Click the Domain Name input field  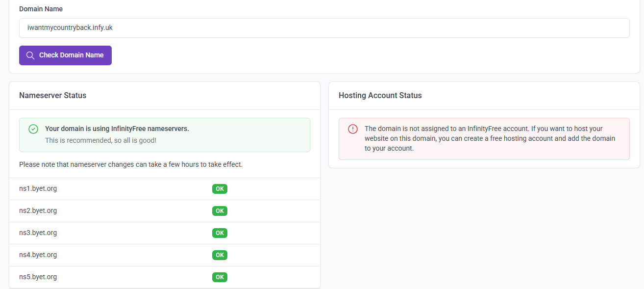(x=323, y=28)
